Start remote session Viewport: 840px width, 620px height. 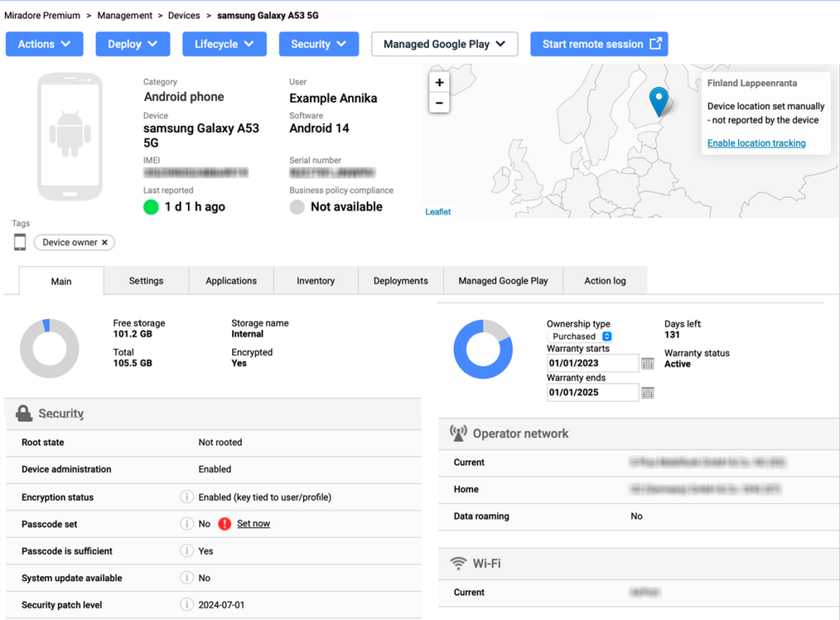tap(599, 44)
